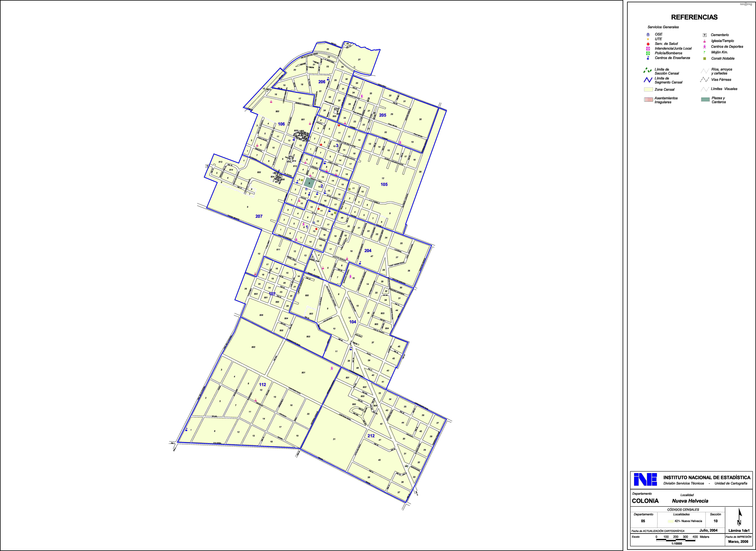This screenshot has width=756, height=551.
Task: Click census segment label 205 on the map
Action: click(x=382, y=115)
